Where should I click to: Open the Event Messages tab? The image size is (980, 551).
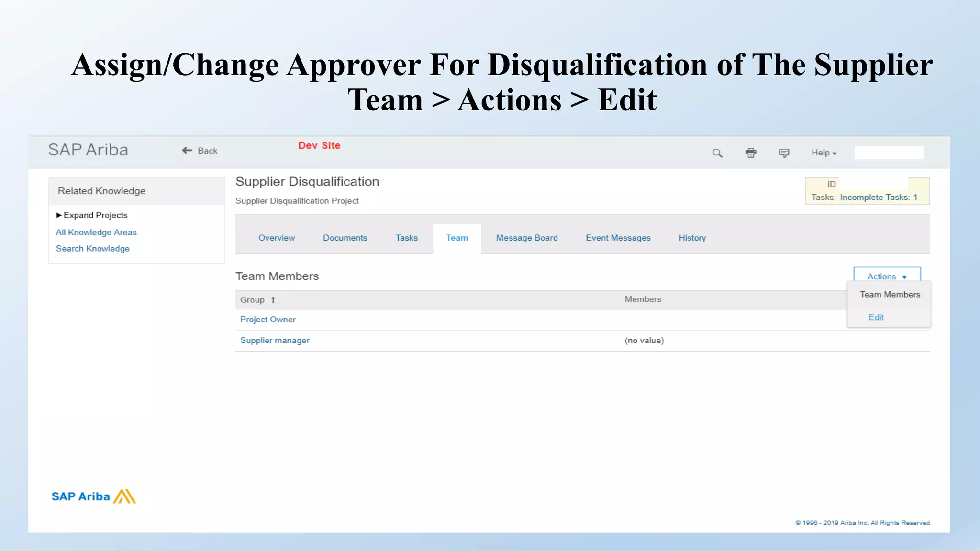point(618,238)
